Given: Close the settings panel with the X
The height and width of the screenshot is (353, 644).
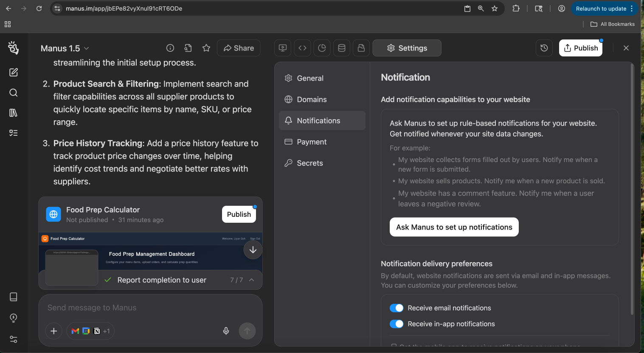Looking at the screenshot, I should tap(626, 48).
